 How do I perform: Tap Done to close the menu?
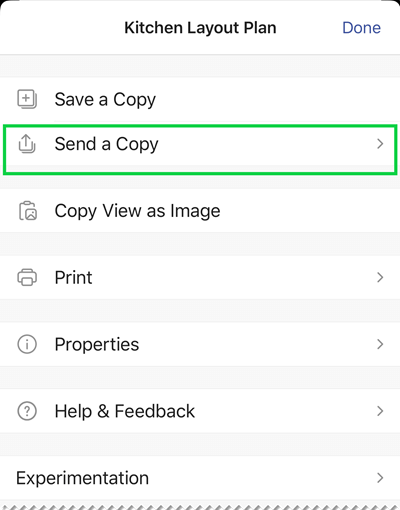(x=361, y=28)
